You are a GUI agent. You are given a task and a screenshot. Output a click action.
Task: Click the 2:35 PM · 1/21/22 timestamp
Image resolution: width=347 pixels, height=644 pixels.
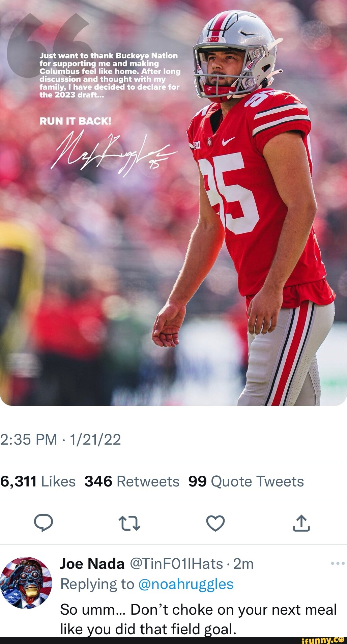tap(61, 440)
